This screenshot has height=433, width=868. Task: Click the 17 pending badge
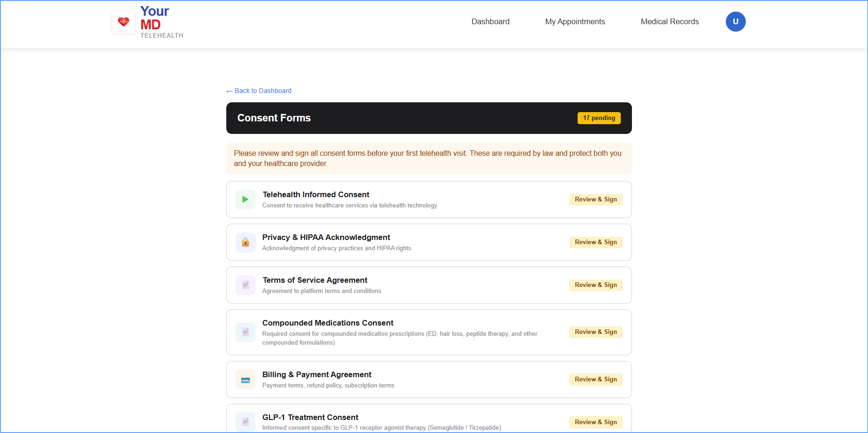(x=599, y=118)
